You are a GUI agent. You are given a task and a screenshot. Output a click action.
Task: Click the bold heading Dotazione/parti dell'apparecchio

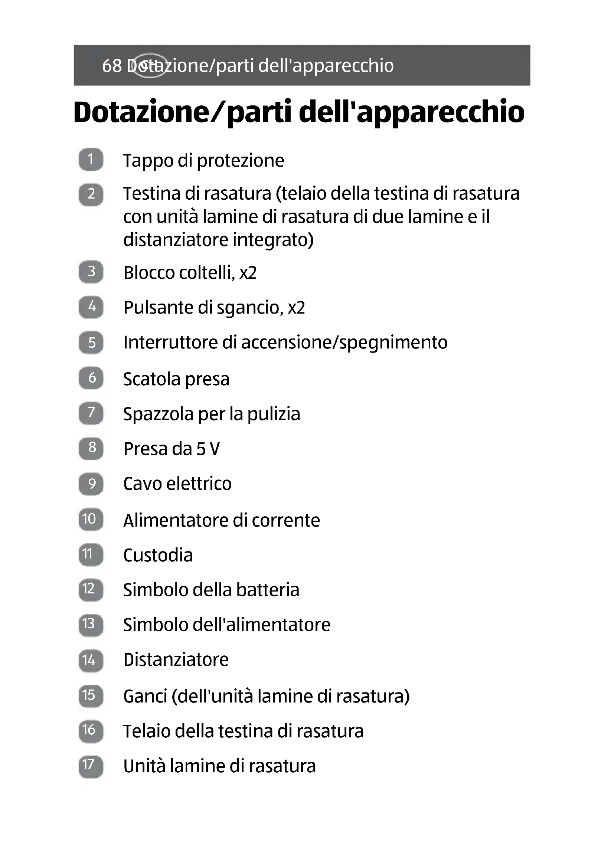[299, 112]
